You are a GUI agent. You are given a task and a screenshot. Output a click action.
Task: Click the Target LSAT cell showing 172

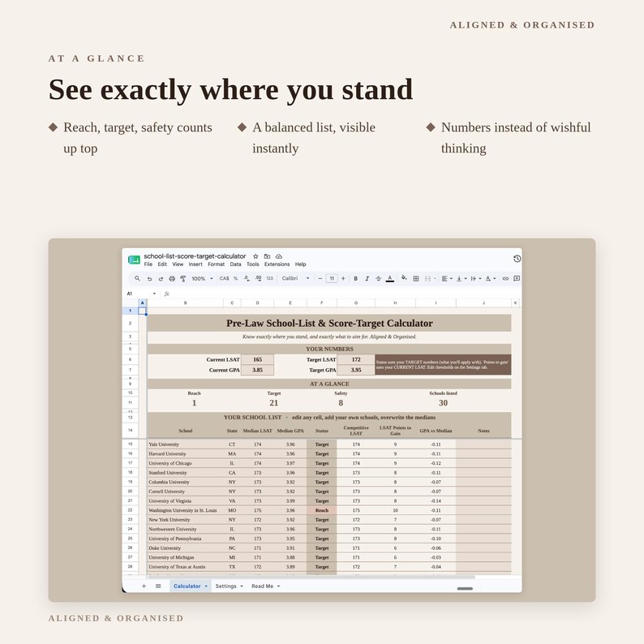click(x=356, y=359)
